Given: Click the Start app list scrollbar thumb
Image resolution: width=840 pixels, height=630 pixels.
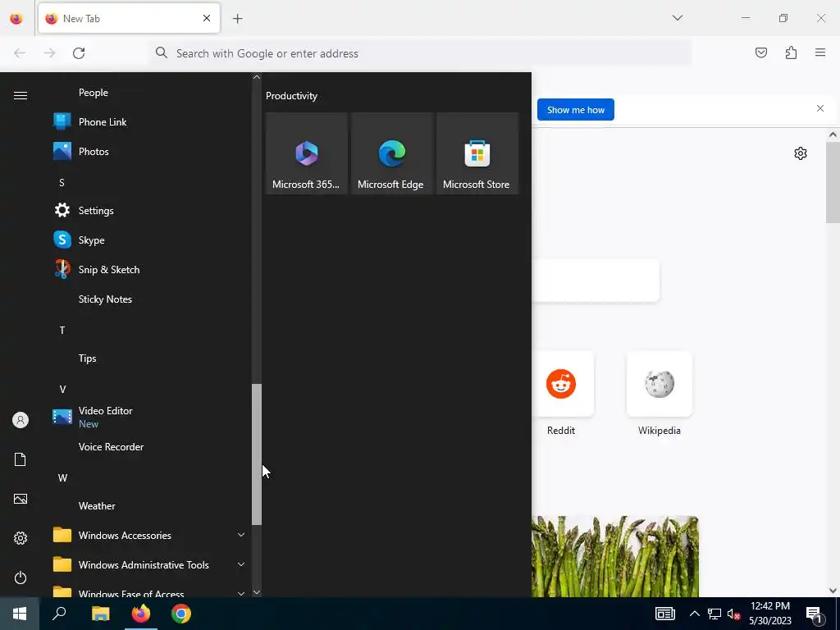Looking at the screenshot, I should pyautogui.click(x=257, y=454).
